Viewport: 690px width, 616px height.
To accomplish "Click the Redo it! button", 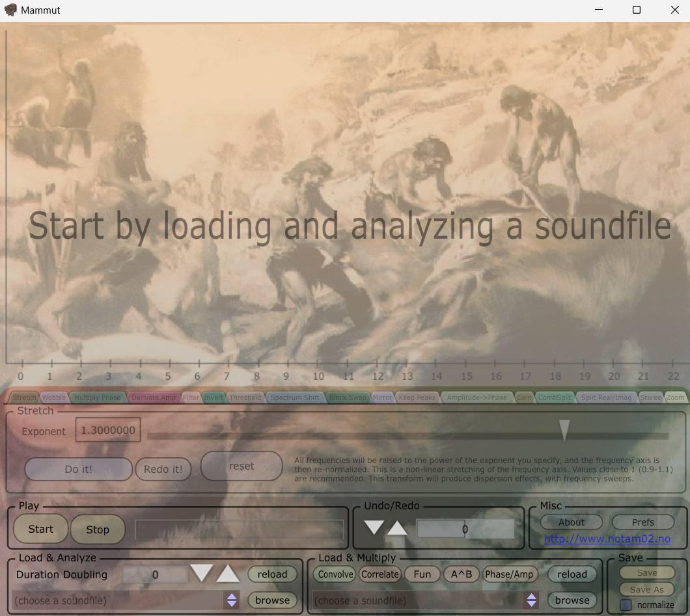I will (163, 469).
